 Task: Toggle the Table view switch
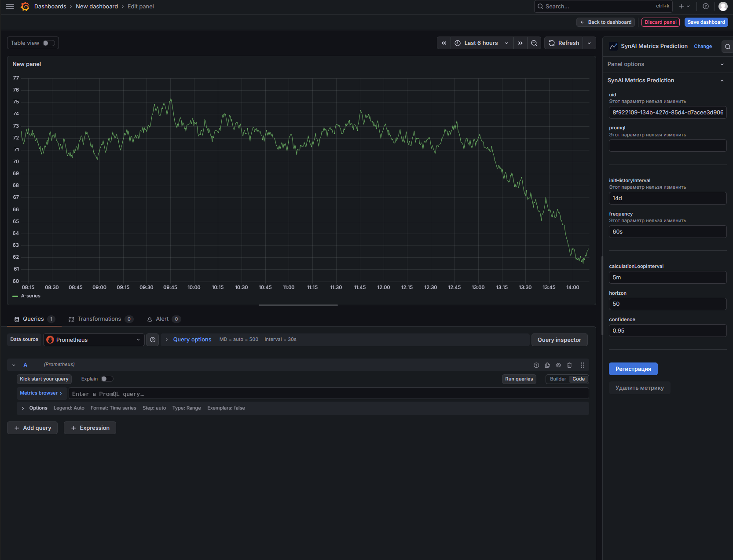(49, 43)
